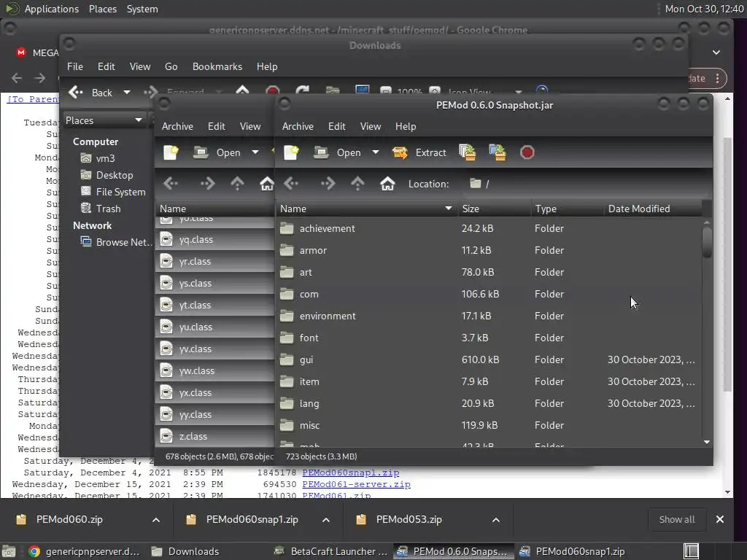Screen dimensions: 747x560
Task: Click Home icon in left archive window
Action: pyautogui.click(x=267, y=183)
